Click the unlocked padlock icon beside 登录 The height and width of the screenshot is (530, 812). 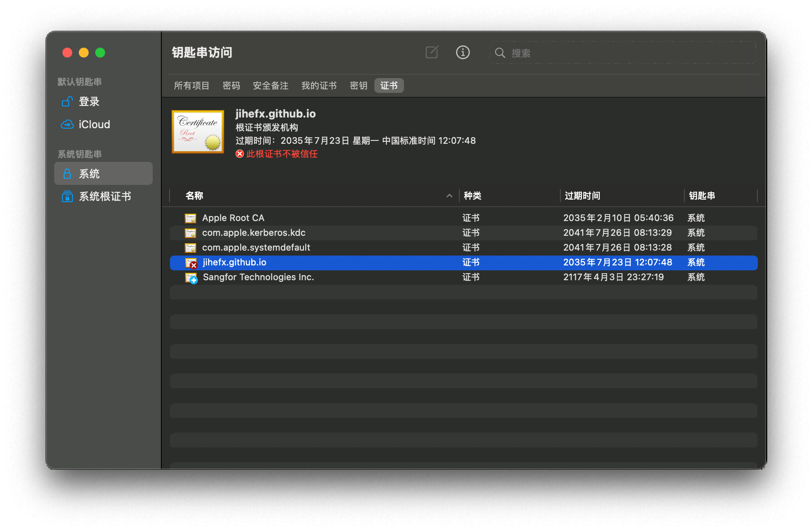(x=67, y=101)
